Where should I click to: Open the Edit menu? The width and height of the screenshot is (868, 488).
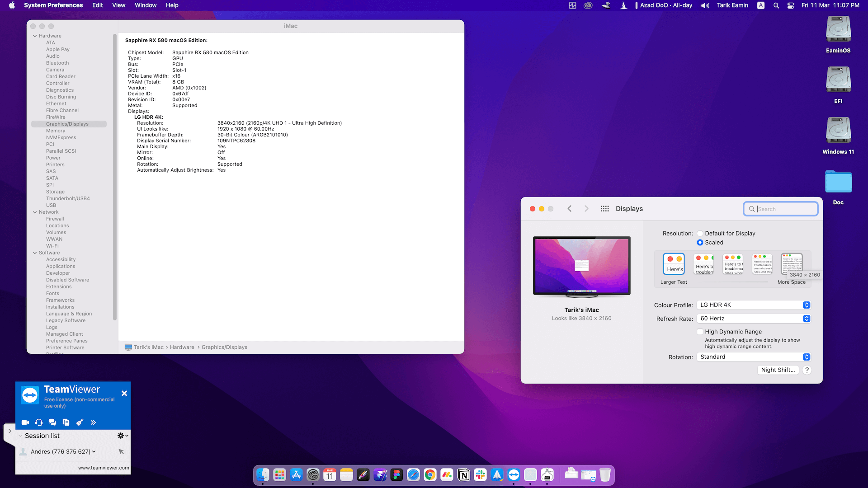click(x=98, y=5)
